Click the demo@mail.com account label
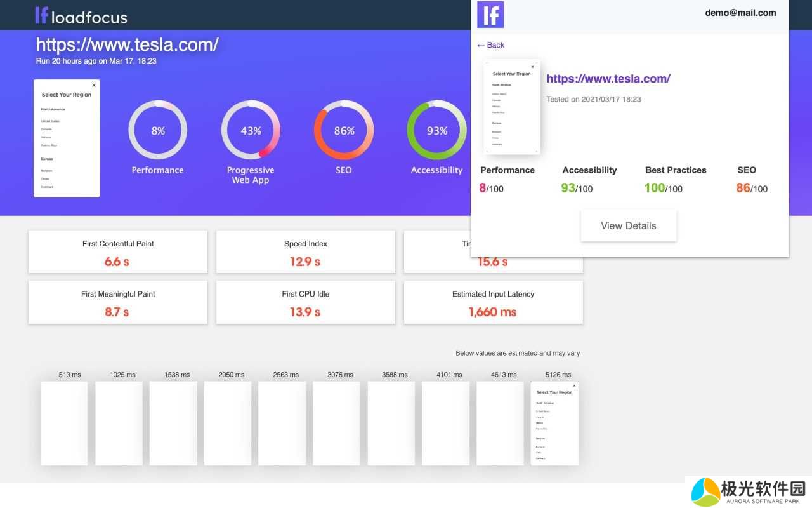 pos(740,13)
